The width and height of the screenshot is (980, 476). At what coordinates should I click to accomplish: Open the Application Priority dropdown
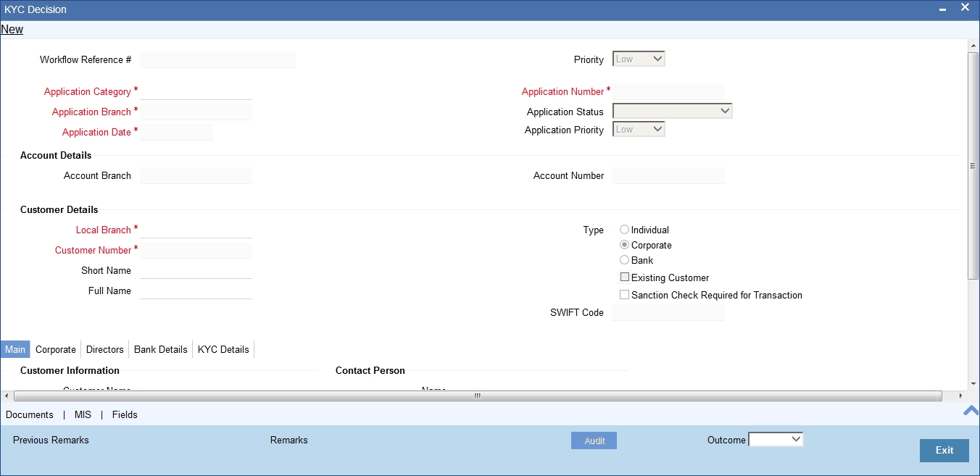[639, 130]
